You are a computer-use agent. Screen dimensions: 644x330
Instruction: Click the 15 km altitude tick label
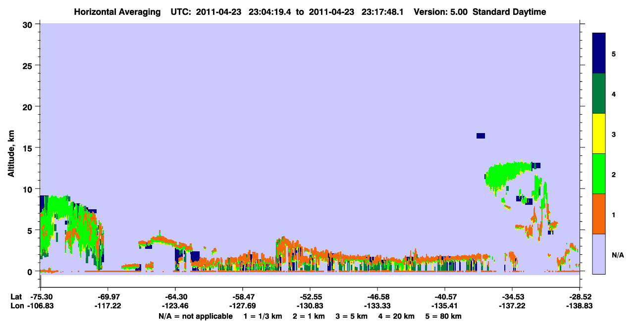tap(29, 148)
